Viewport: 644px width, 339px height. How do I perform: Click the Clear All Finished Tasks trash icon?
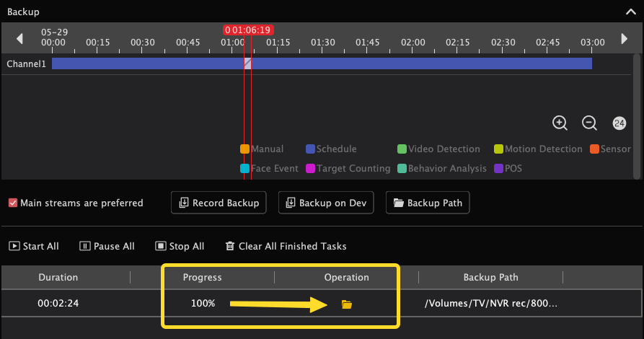click(230, 246)
